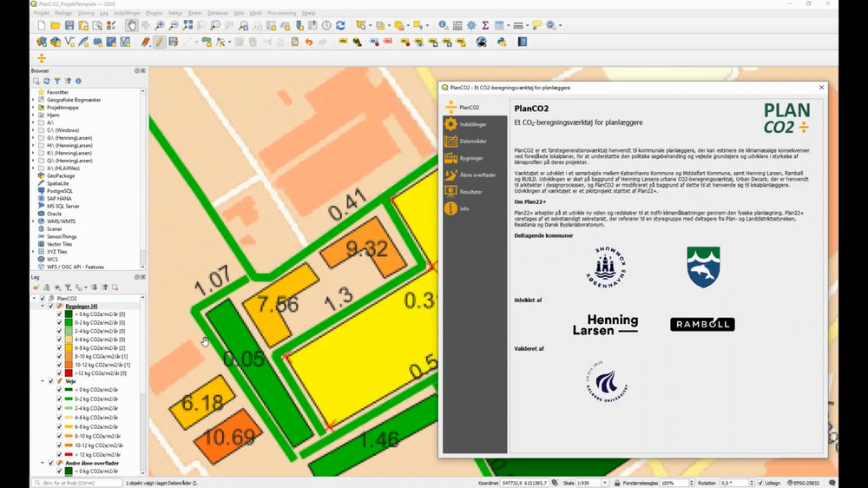Click the locator search field
The image size is (868, 488).
click(77, 483)
